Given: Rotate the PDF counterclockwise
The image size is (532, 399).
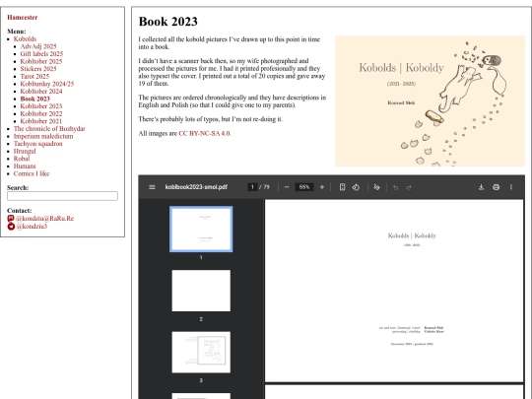Looking at the screenshot, I should [x=356, y=187].
